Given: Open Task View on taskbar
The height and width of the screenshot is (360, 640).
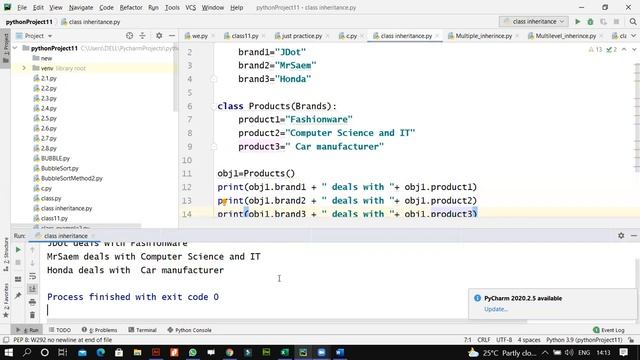Looking at the screenshot, I should click(x=62, y=352).
